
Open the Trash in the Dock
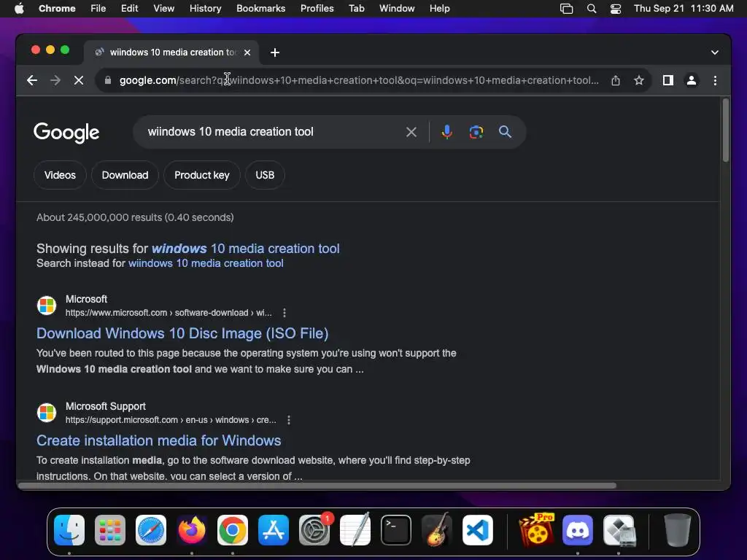click(x=678, y=530)
